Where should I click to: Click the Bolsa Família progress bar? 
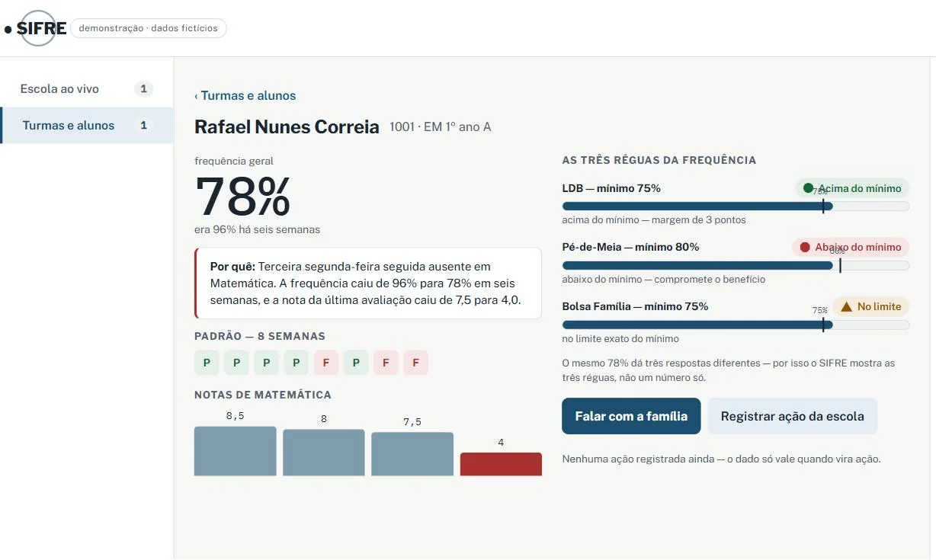point(736,325)
